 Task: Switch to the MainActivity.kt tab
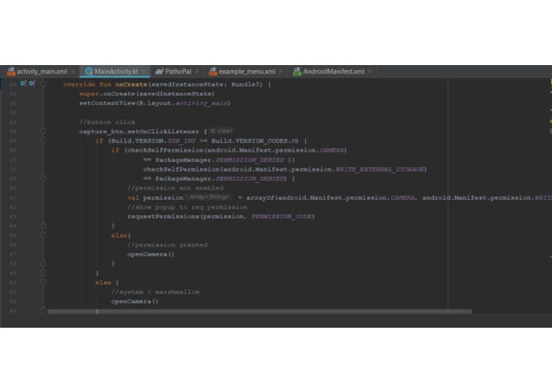113,71
